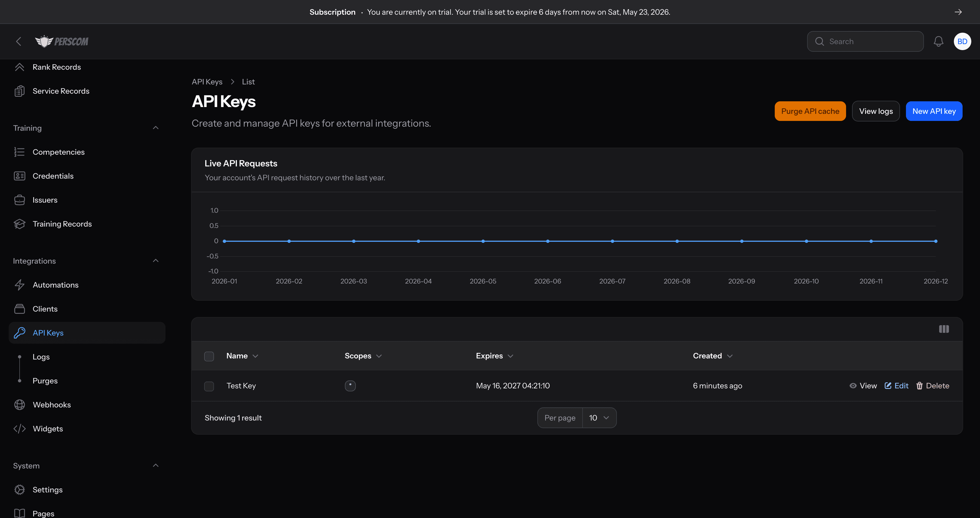980x518 pixels.
Task: Open the notifications bell
Action: 939,41
